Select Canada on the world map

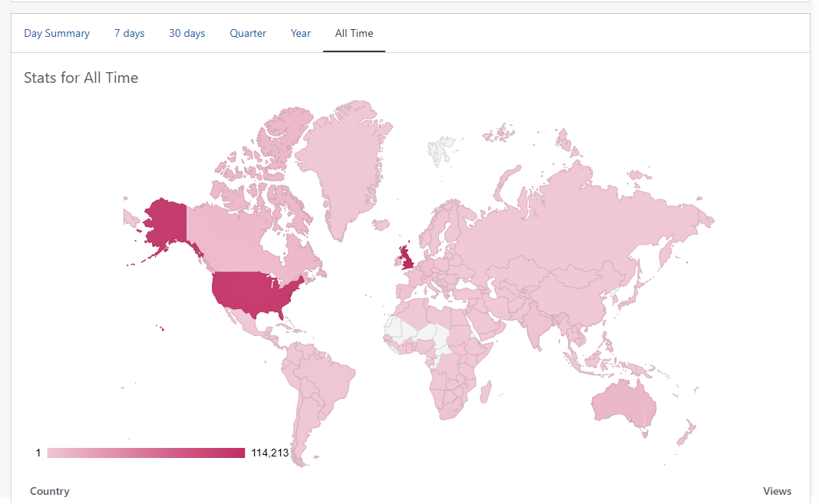[x=230, y=238]
